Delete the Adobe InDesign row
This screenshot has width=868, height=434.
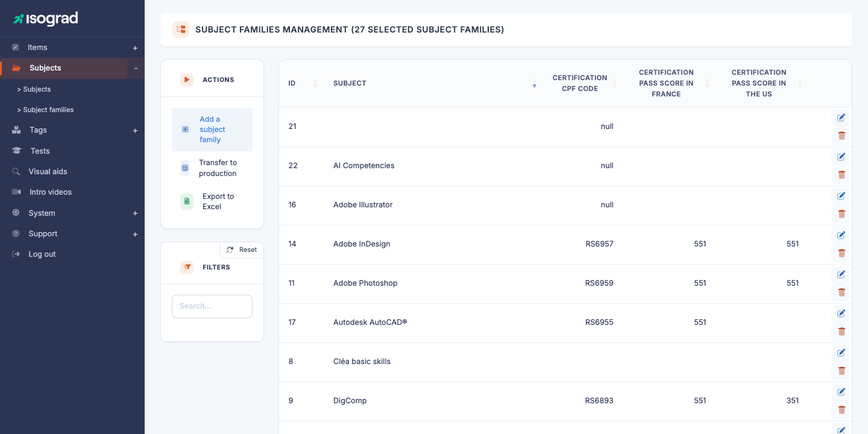click(x=841, y=253)
